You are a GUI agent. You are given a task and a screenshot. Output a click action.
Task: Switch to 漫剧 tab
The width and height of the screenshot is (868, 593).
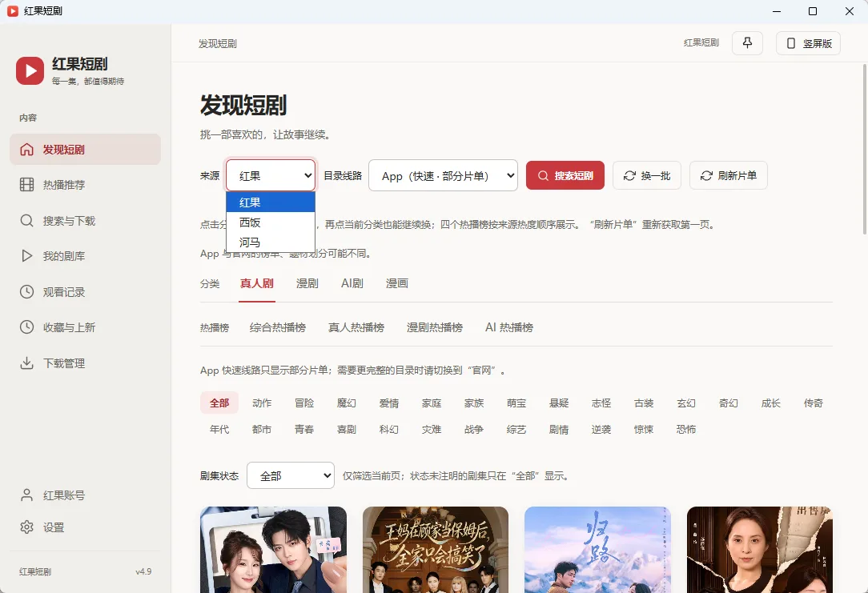point(307,284)
